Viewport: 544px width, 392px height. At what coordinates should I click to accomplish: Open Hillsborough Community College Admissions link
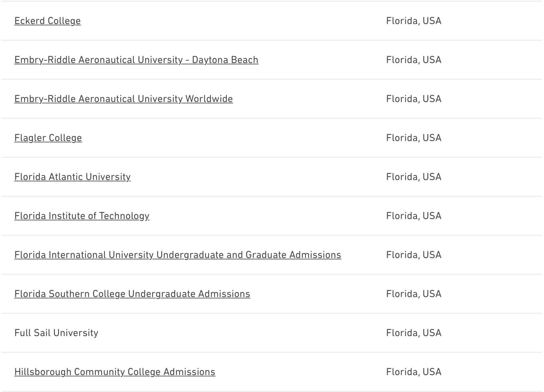[x=115, y=372]
